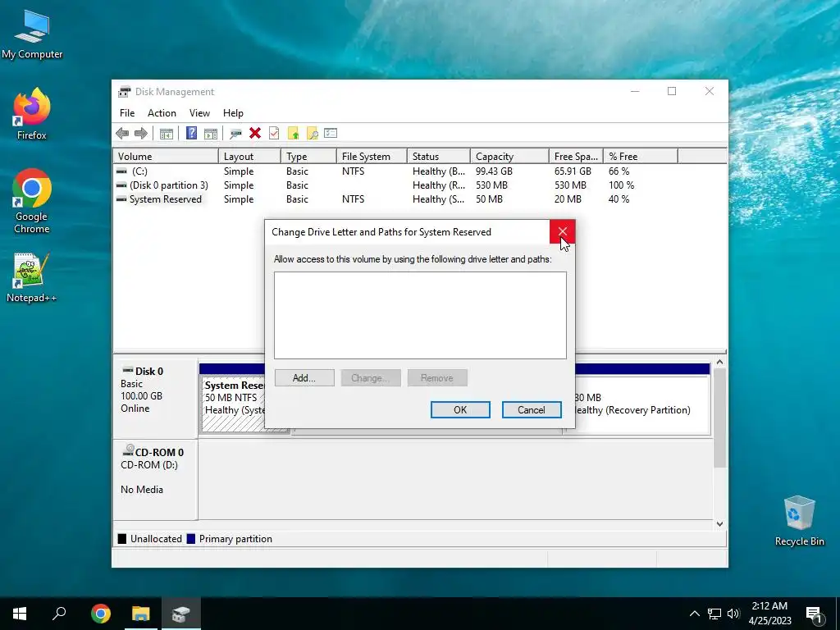
Task: Open Chrome from the taskbar
Action: 101,614
